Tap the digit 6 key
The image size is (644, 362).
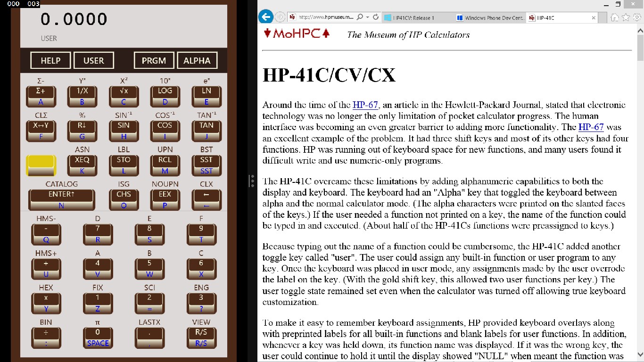tap(201, 269)
